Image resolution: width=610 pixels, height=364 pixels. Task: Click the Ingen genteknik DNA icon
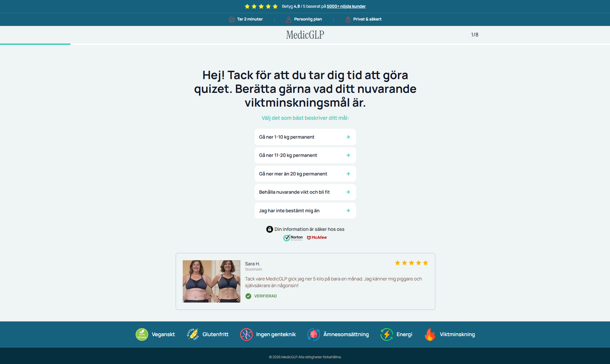[x=246, y=334]
